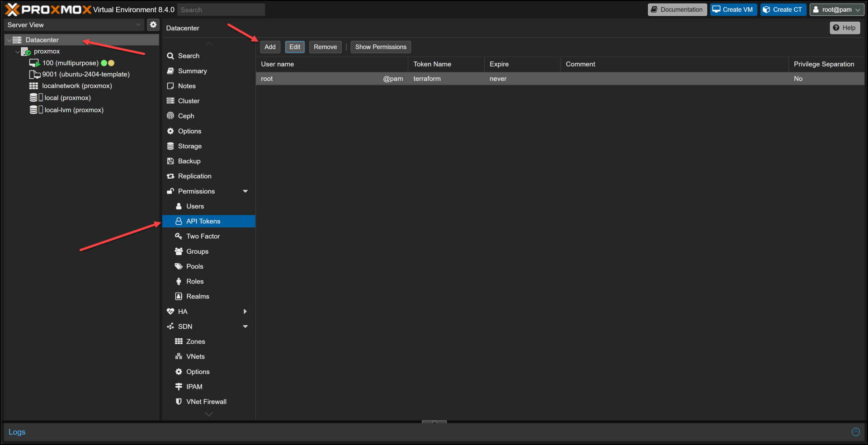Open the gear icon next to Server View

point(153,24)
